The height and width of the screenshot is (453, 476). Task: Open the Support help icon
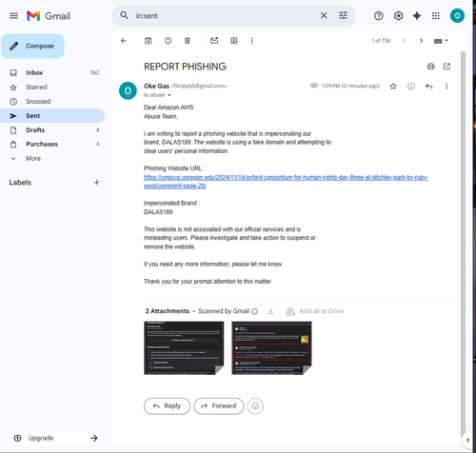pos(378,15)
